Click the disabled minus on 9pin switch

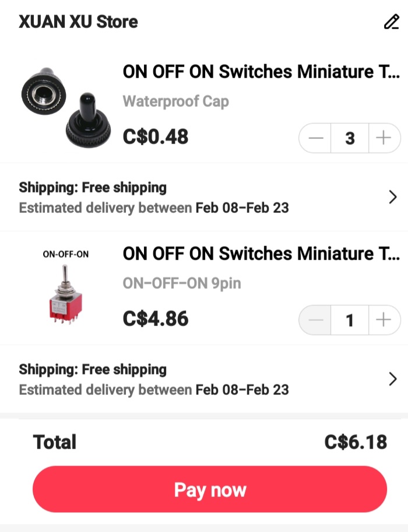(315, 320)
